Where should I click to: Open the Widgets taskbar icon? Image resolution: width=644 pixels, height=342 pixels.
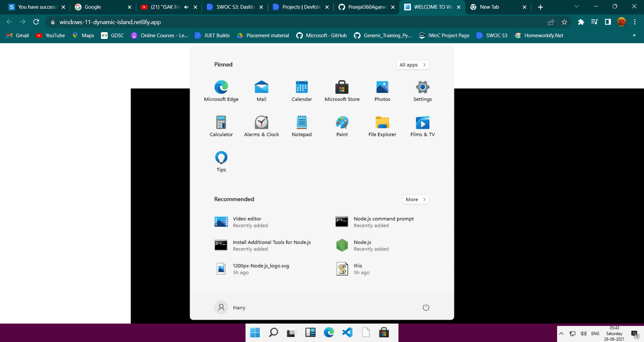coord(310,333)
